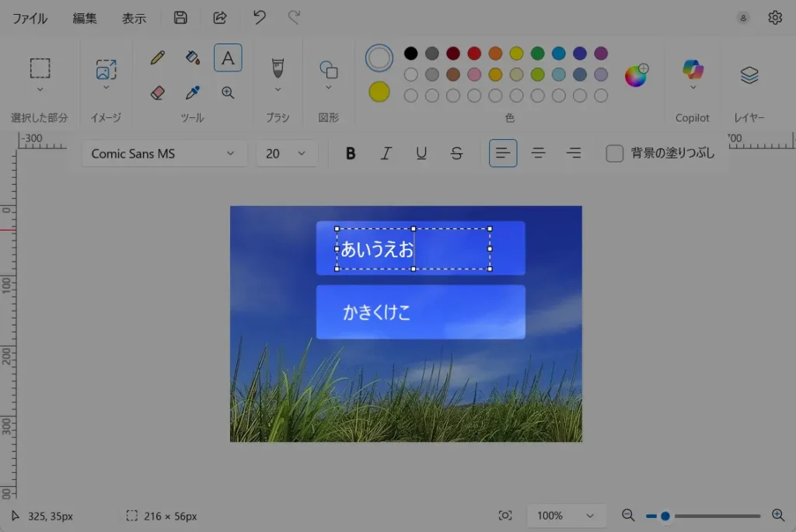
Task: Click the redo arrow icon
Action: point(294,18)
